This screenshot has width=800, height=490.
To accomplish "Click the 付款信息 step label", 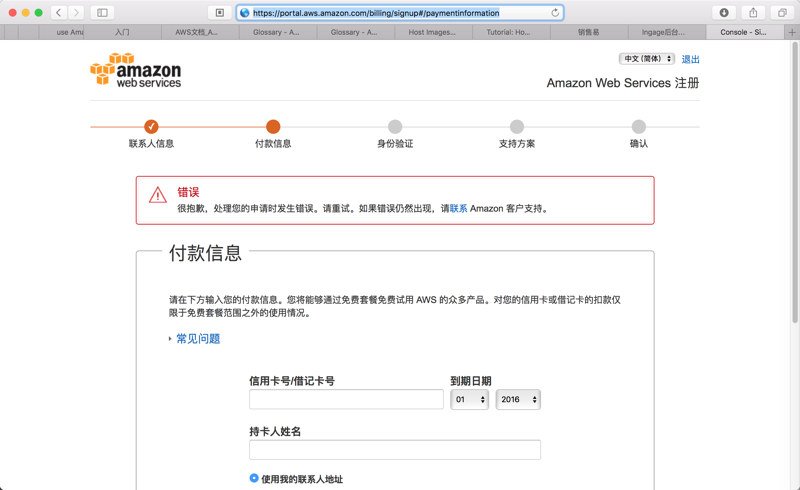I will coord(273,143).
